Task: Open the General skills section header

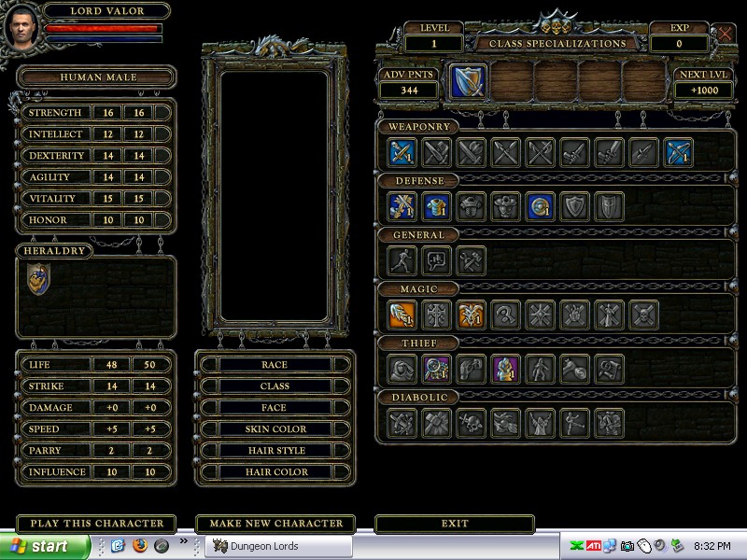Action: coord(418,235)
